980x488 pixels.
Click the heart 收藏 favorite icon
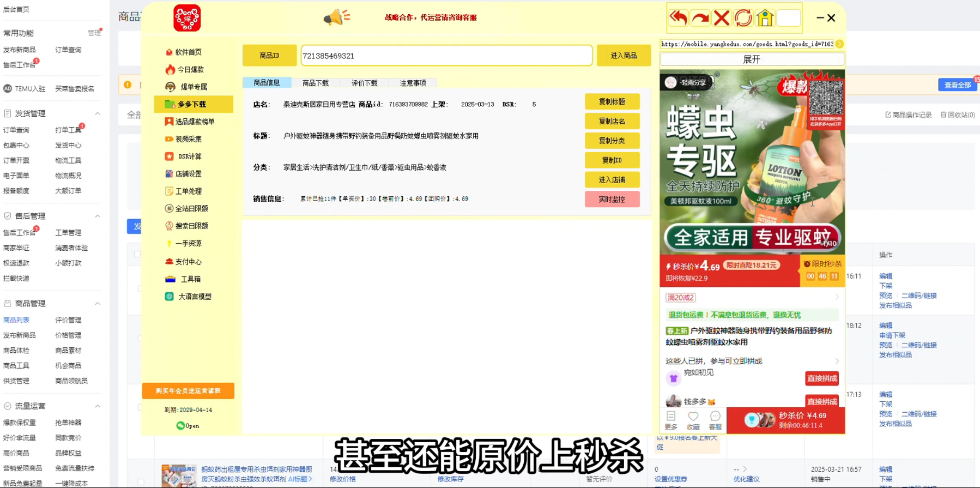693,420
